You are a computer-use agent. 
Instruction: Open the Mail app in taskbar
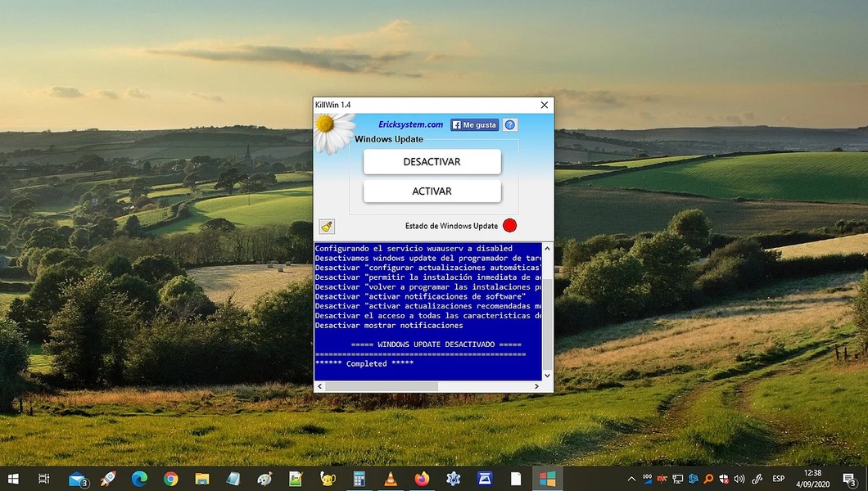tap(78, 479)
